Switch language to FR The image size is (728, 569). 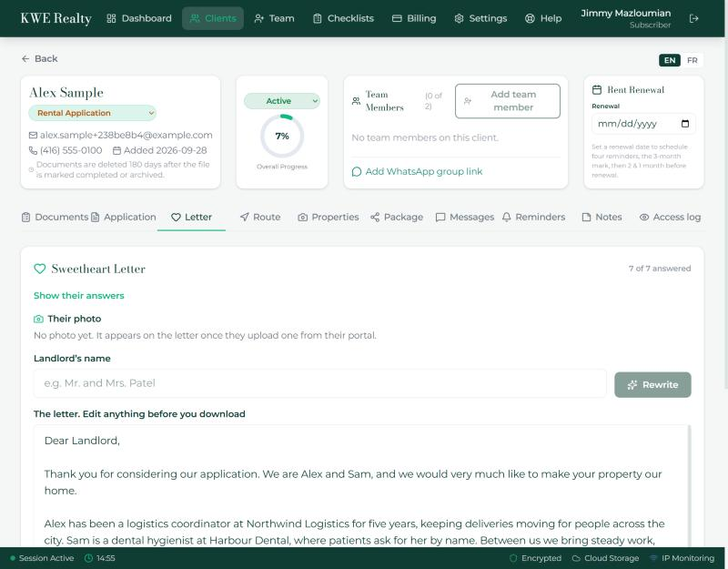[692, 60]
